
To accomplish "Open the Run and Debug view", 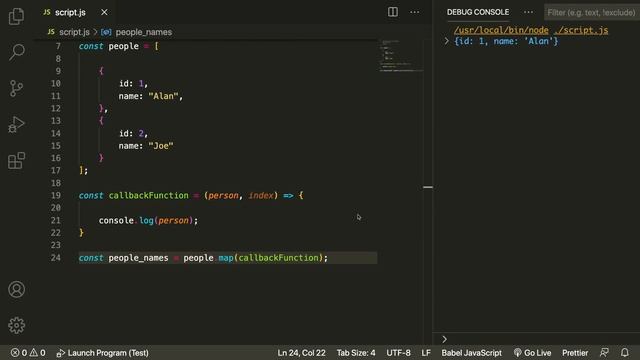I will pyautogui.click(x=16, y=124).
